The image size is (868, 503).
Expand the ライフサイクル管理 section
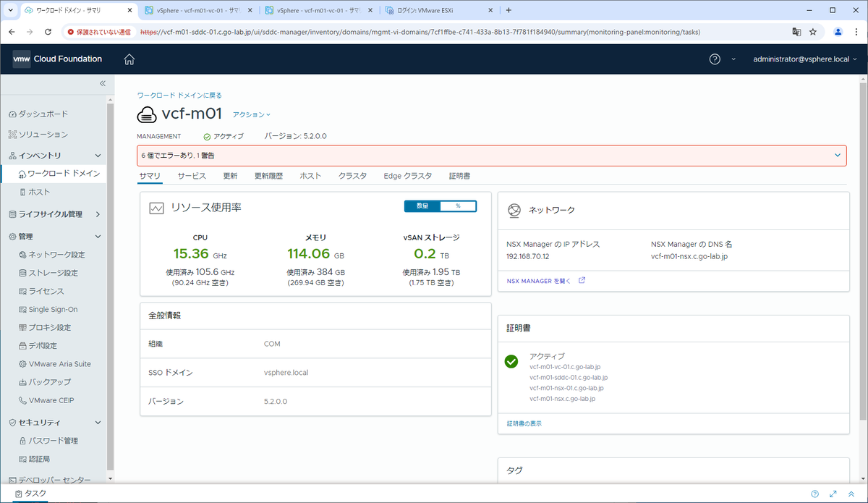point(98,214)
